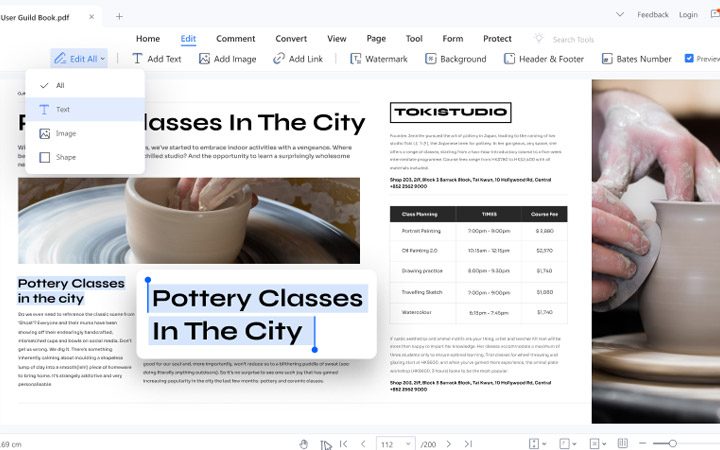Go to the previous page
Image resolution: width=720 pixels, height=450 pixels.
click(x=363, y=444)
